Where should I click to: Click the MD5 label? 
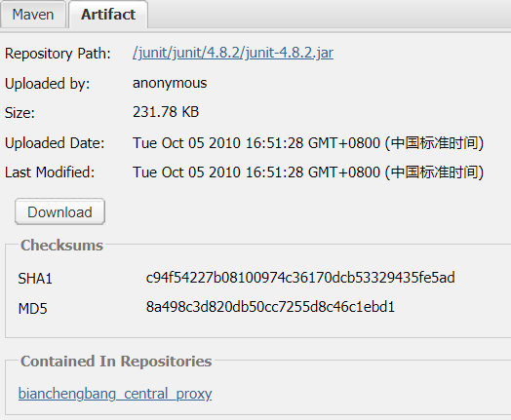(x=32, y=308)
